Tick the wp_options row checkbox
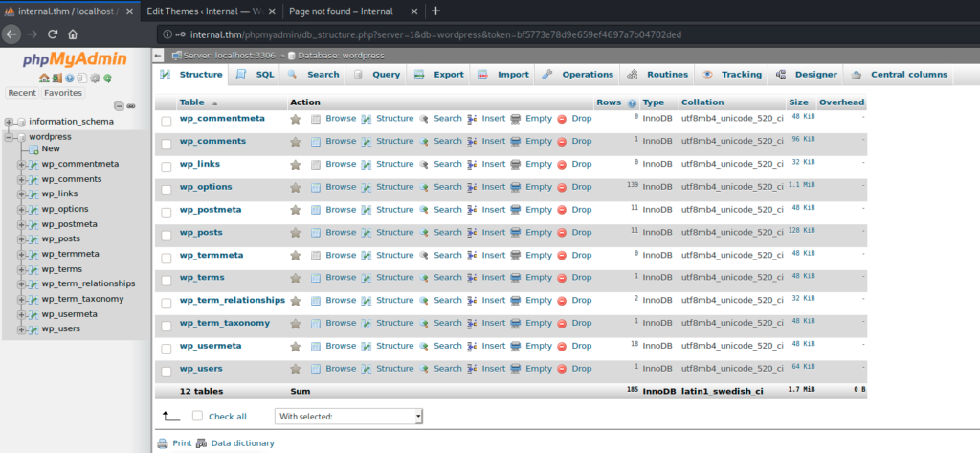The height and width of the screenshot is (453, 980). point(167,191)
